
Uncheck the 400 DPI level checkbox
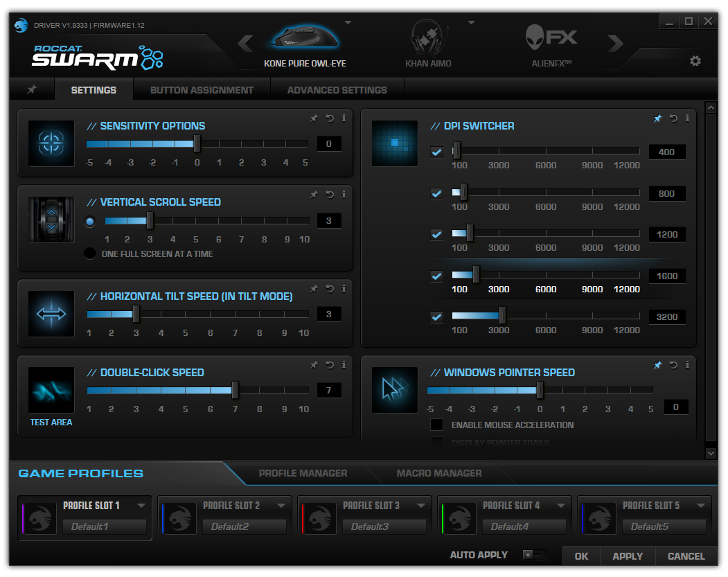(436, 152)
